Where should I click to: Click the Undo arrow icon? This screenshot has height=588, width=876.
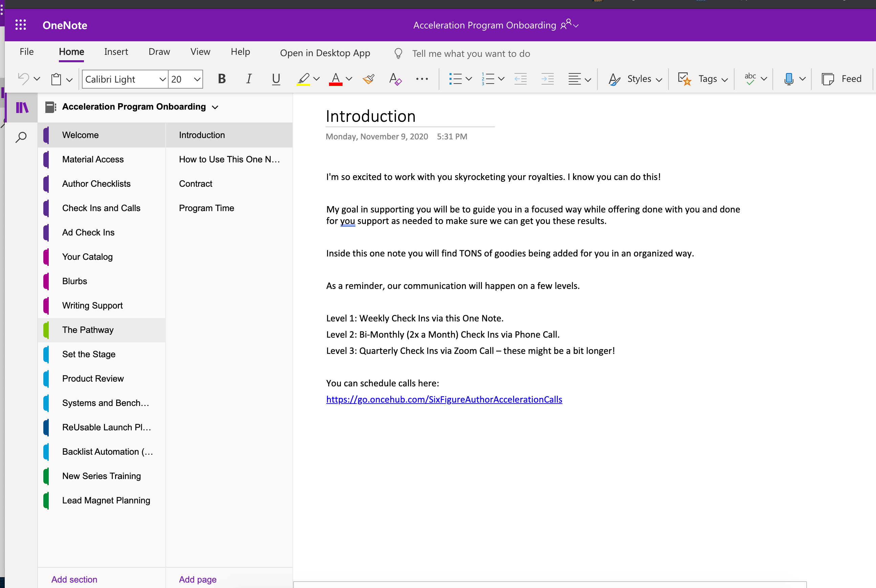point(23,79)
